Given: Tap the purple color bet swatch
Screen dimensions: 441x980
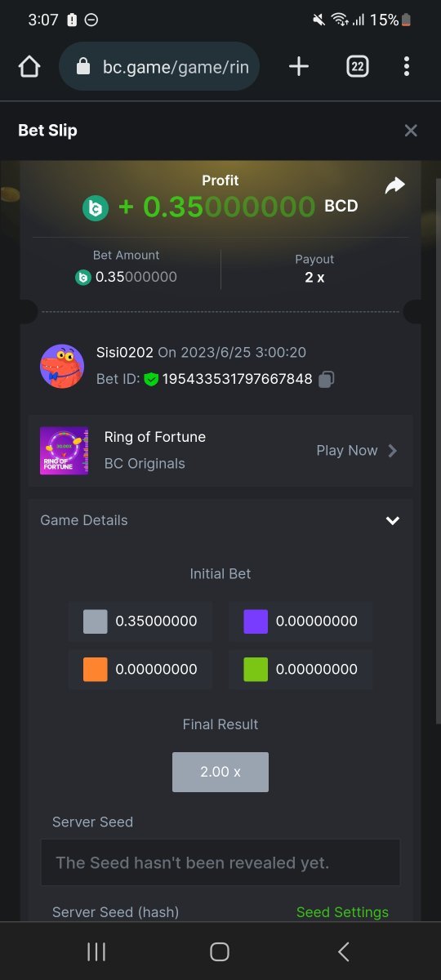Looking at the screenshot, I should (x=256, y=621).
